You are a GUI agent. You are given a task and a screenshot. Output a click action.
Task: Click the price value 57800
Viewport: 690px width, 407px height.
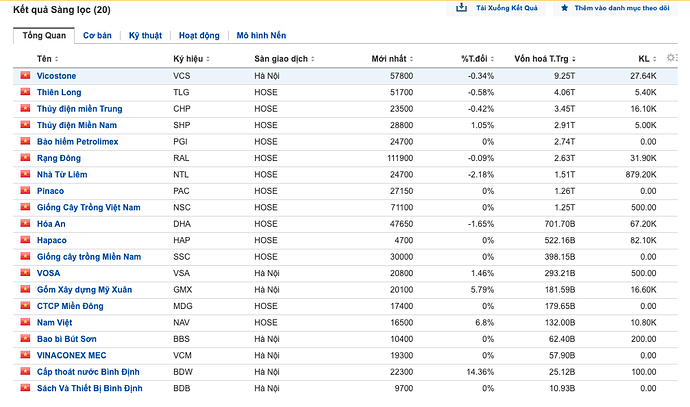(x=401, y=76)
